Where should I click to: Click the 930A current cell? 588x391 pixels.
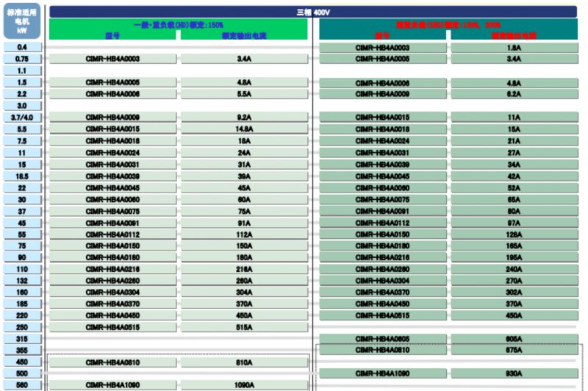(514, 373)
